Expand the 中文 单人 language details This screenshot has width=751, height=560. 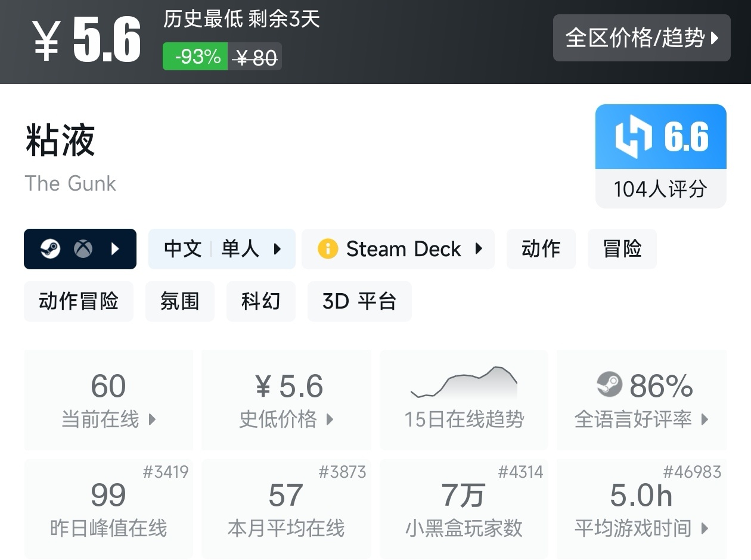(x=222, y=248)
